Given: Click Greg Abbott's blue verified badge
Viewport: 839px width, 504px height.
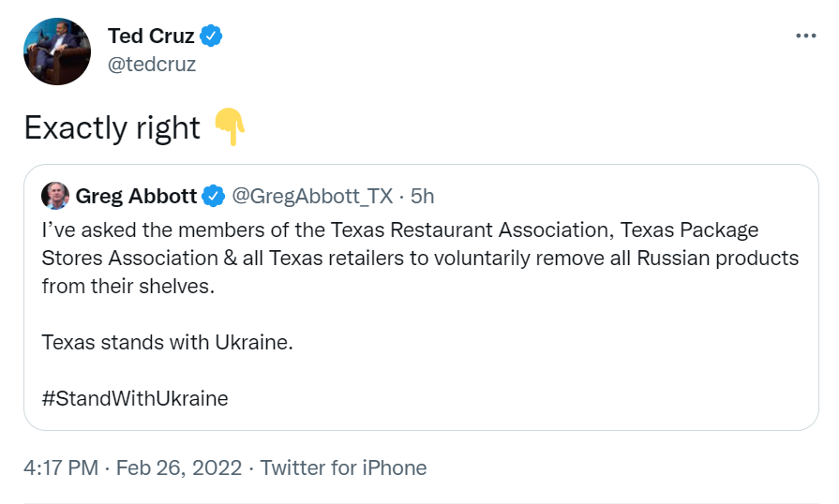Looking at the screenshot, I should point(213,196).
